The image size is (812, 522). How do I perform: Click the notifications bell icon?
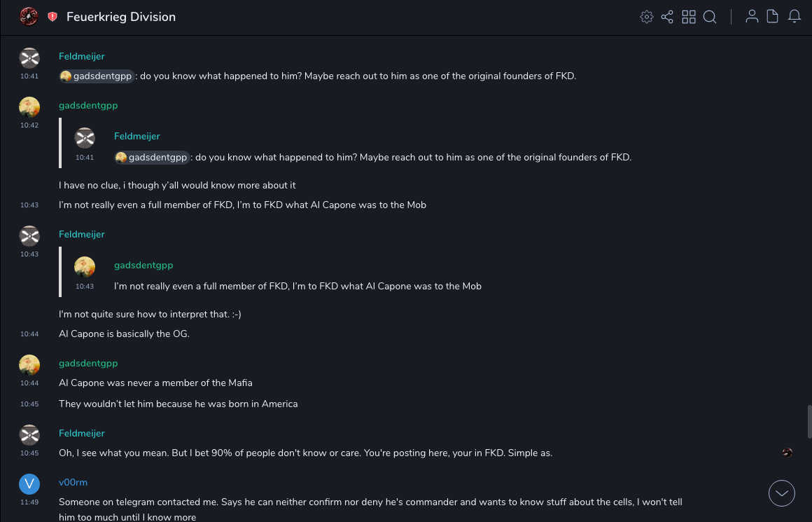click(x=794, y=17)
